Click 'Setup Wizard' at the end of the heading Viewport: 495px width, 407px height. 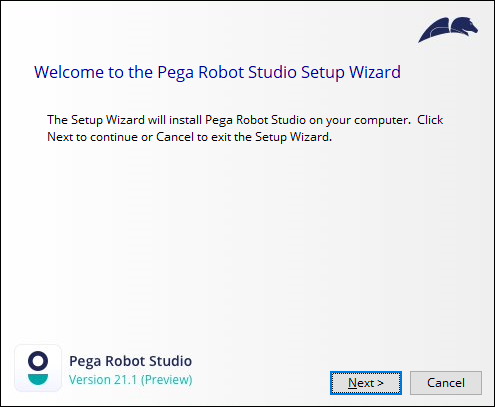point(351,73)
